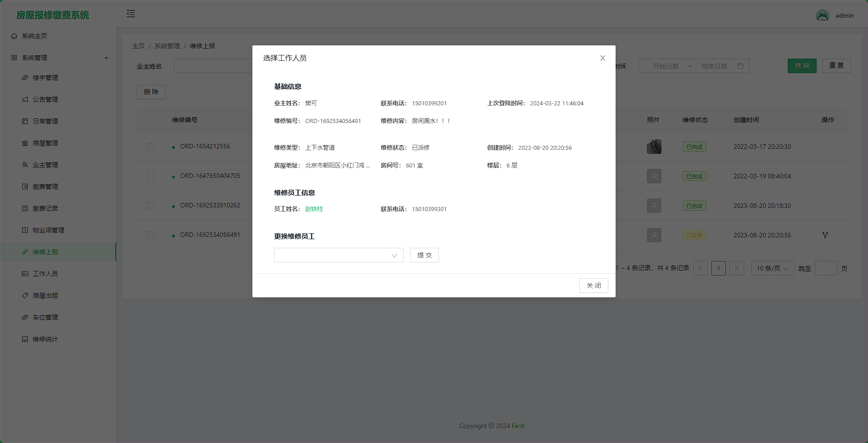This screenshot has height=443, width=868.
Task: Open the 业主管理 menu item
Action: 58,165
